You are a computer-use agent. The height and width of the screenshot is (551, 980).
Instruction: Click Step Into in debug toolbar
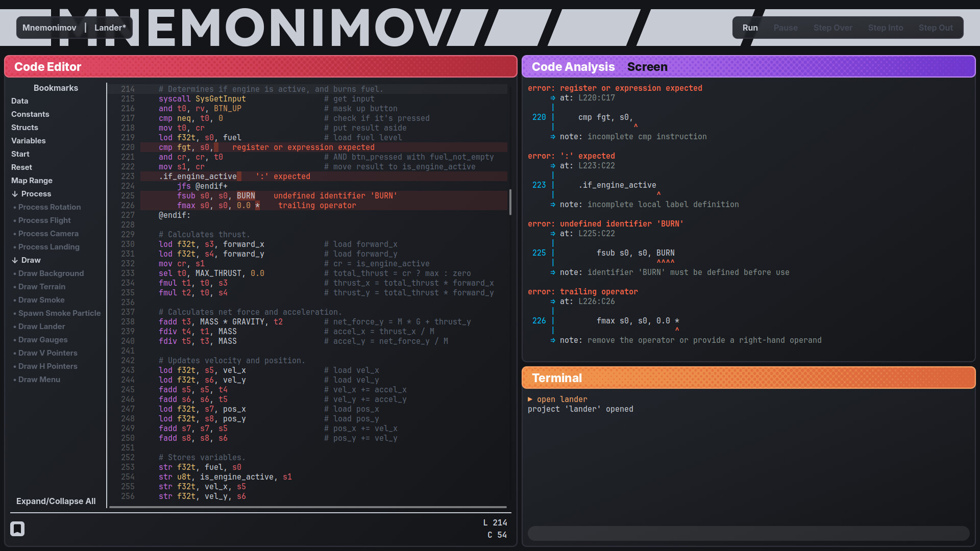click(x=885, y=28)
